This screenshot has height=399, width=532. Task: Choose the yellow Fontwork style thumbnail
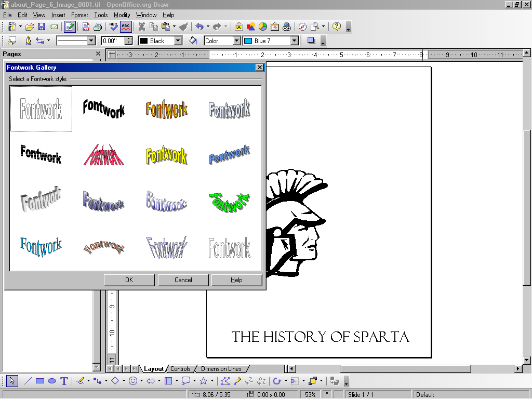click(x=166, y=155)
